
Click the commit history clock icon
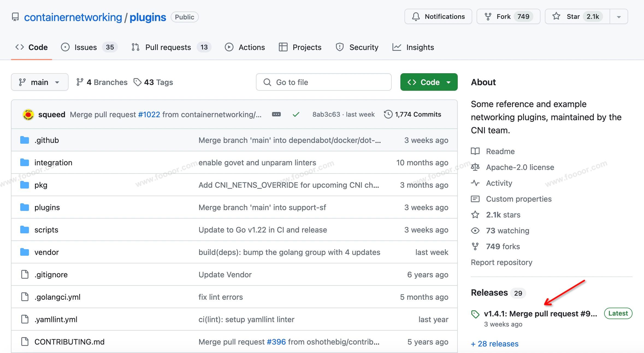pyautogui.click(x=388, y=114)
